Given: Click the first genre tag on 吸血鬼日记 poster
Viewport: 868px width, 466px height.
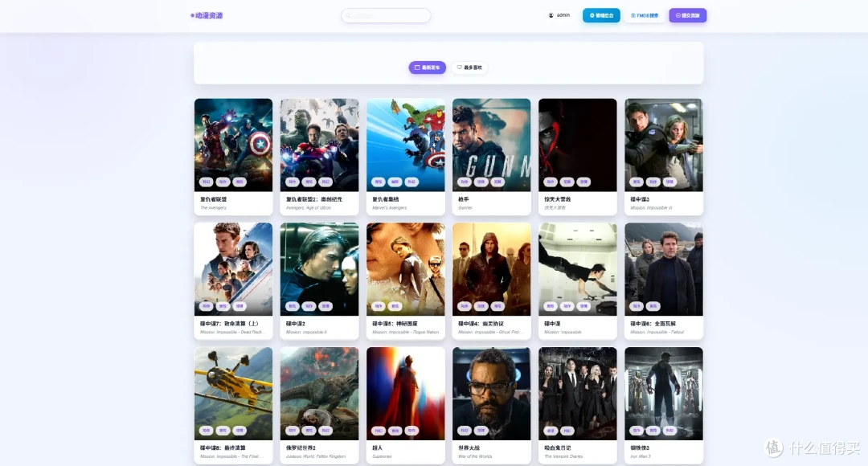Looking at the screenshot, I should [x=551, y=430].
